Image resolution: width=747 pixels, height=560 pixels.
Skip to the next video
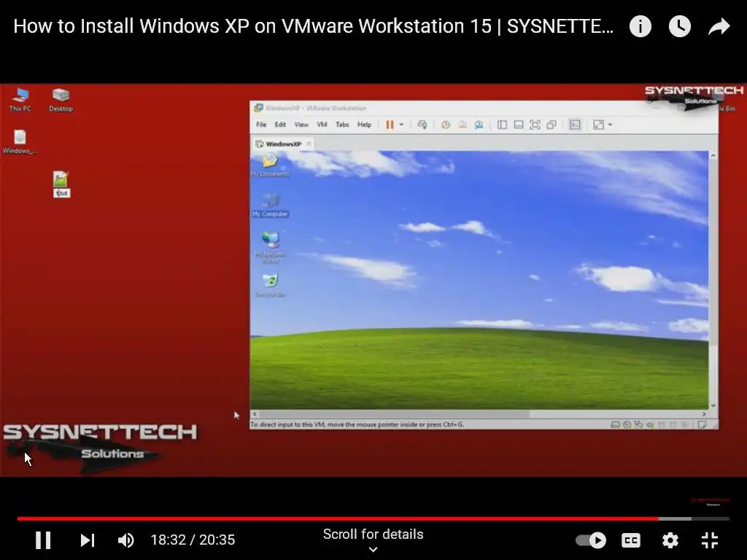tap(88, 540)
